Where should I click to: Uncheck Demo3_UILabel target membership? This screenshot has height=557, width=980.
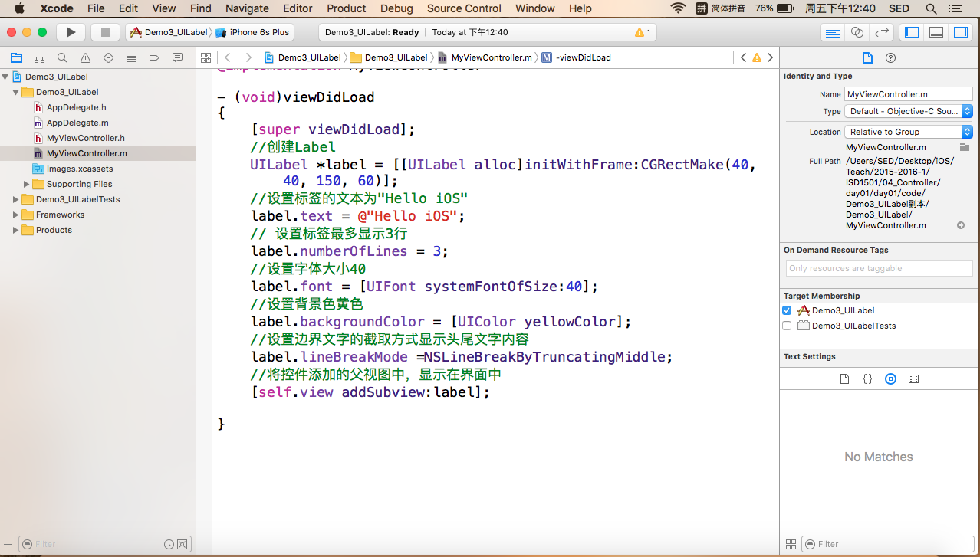tap(787, 310)
